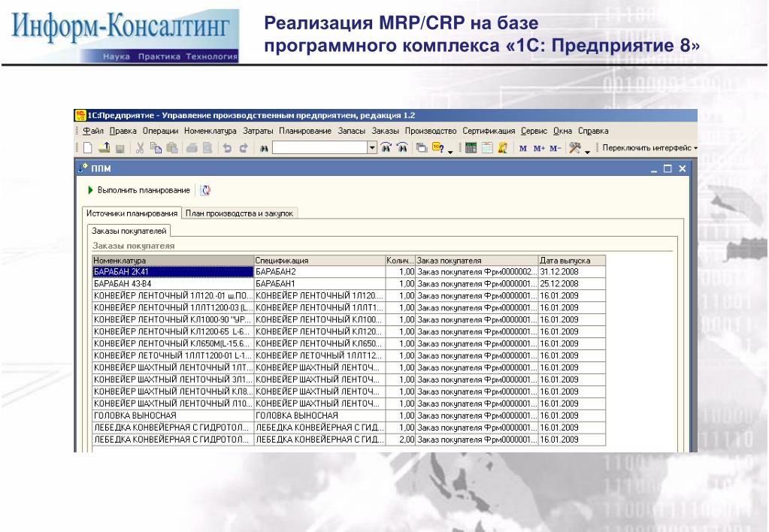Open the Запасы menu

click(352, 131)
